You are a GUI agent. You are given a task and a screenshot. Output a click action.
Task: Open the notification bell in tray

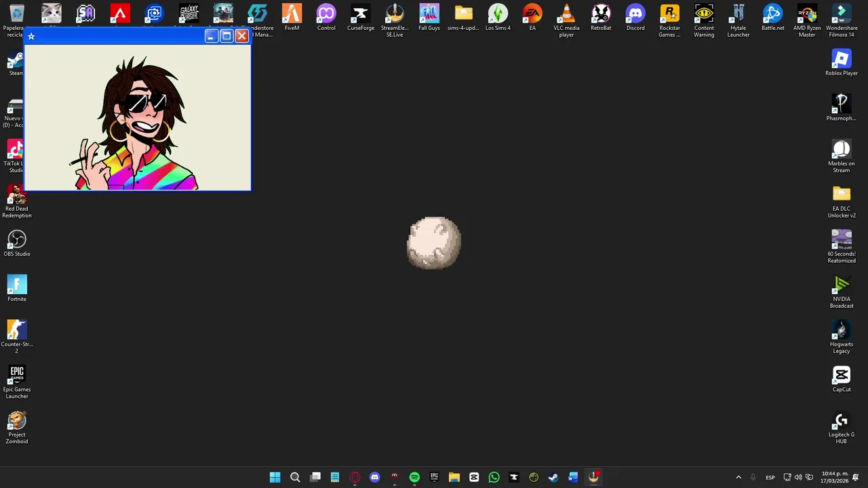pyautogui.click(x=856, y=477)
